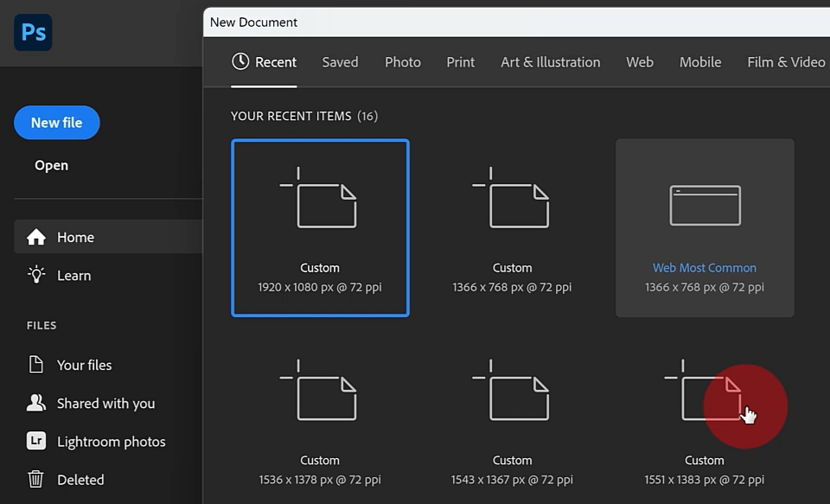The height and width of the screenshot is (504, 830).
Task: Click the blue New file button
Action: pyautogui.click(x=57, y=122)
